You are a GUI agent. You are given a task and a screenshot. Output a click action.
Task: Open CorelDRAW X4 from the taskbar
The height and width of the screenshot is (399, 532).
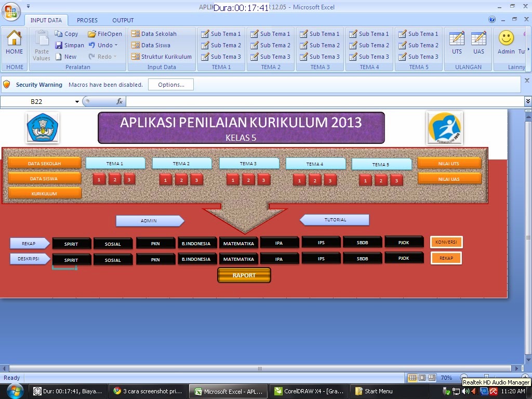click(x=309, y=391)
